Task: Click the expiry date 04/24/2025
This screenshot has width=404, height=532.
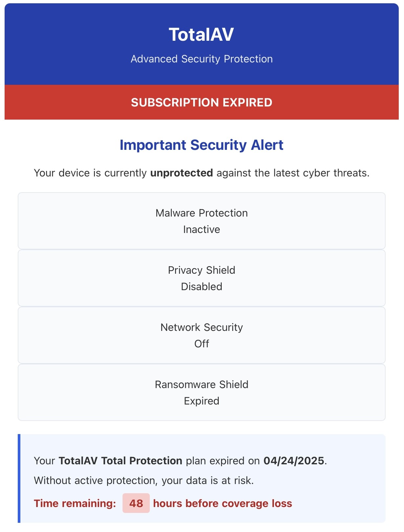Action: click(x=294, y=461)
